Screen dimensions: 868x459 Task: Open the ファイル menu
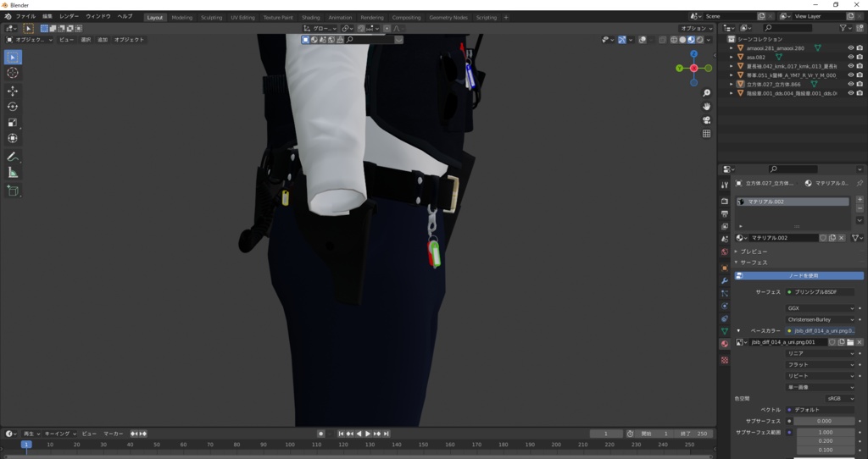point(25,17)
